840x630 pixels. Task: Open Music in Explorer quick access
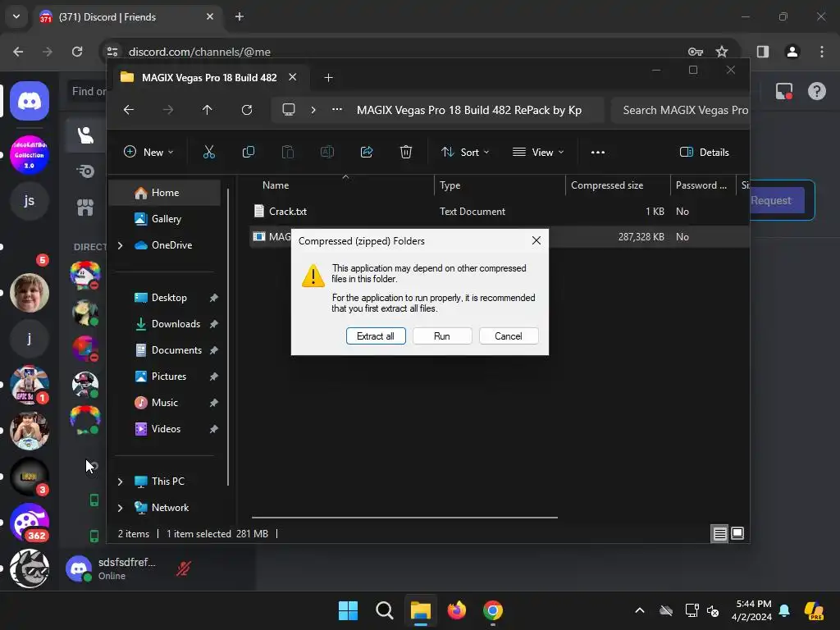(x=164, y=402)
